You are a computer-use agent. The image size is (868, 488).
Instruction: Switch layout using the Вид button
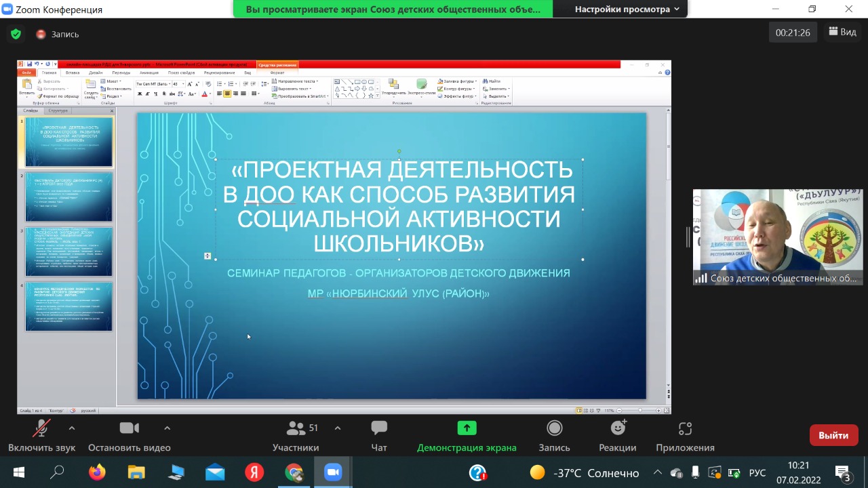842,32
